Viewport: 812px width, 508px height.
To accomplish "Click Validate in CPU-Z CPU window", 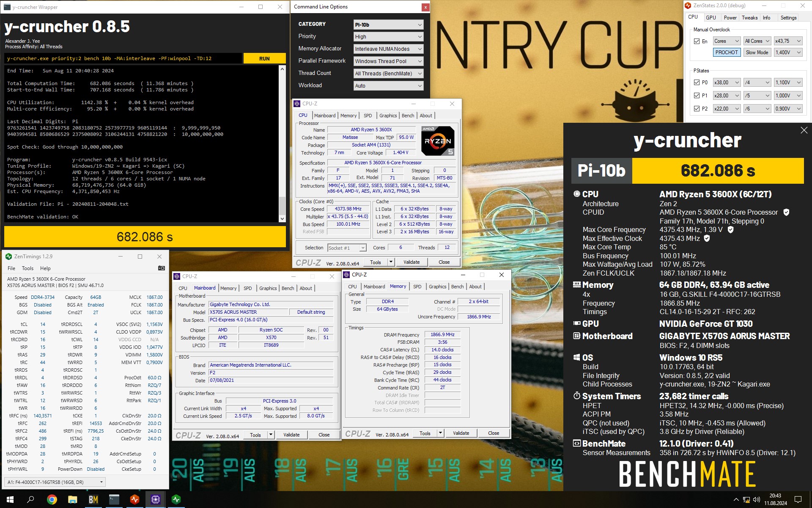I will [x=411, y=262].
